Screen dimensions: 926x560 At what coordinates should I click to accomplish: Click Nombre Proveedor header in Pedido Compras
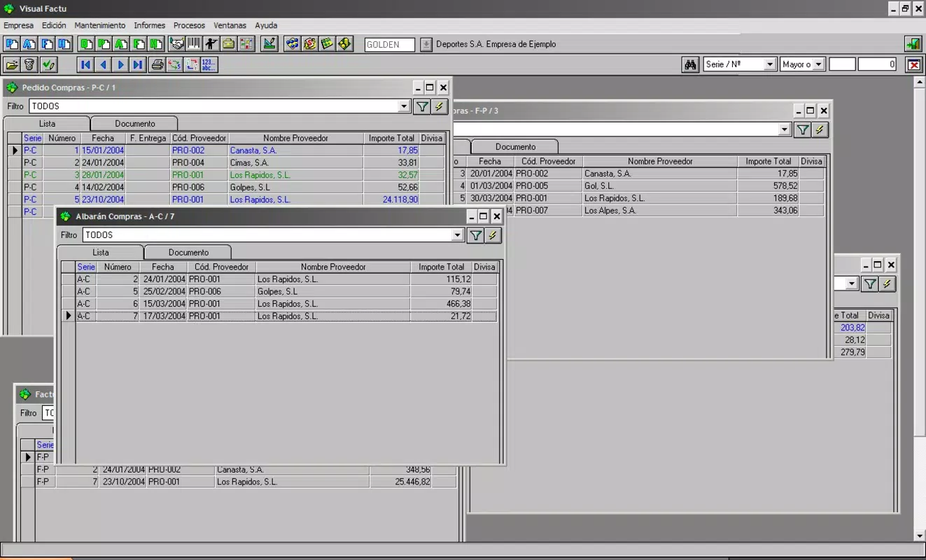[x=296, y=138]
